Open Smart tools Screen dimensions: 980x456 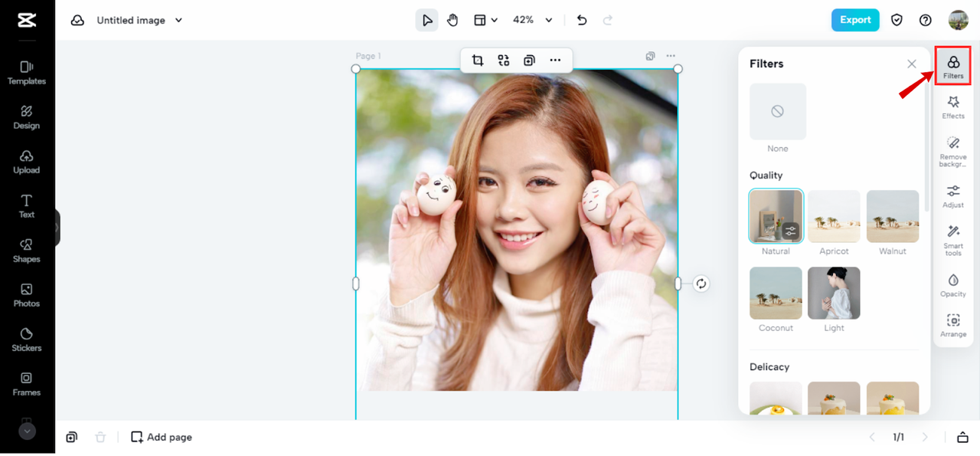(953, 240)
